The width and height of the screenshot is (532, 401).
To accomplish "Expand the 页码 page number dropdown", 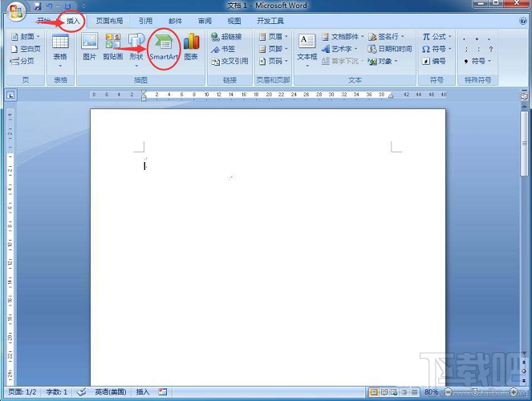I will (274, 61).
